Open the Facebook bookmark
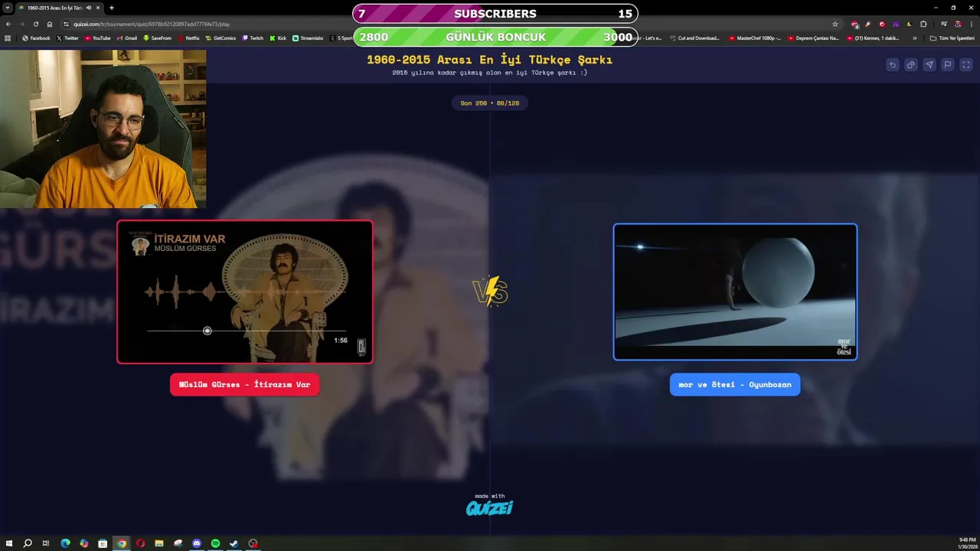This screenshot has width=980, height=551. [36, 38]
